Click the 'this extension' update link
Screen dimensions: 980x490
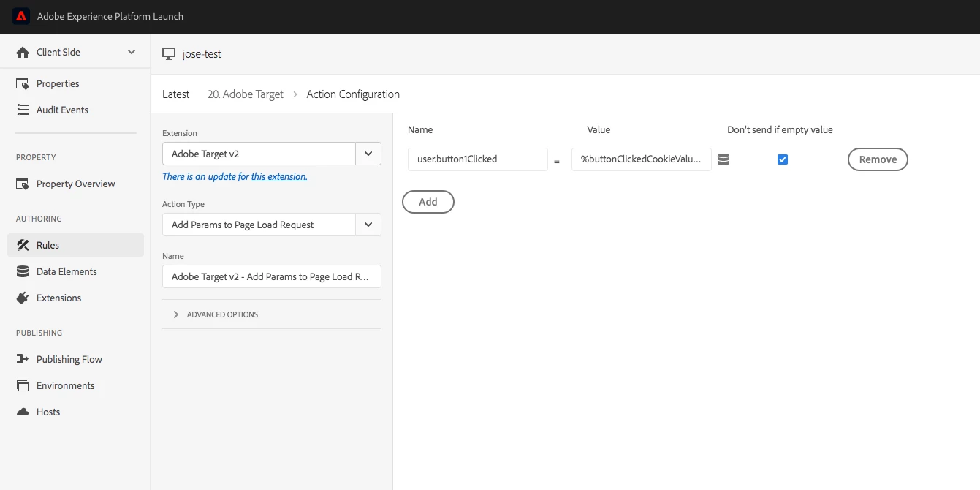[x=279, y=176]
